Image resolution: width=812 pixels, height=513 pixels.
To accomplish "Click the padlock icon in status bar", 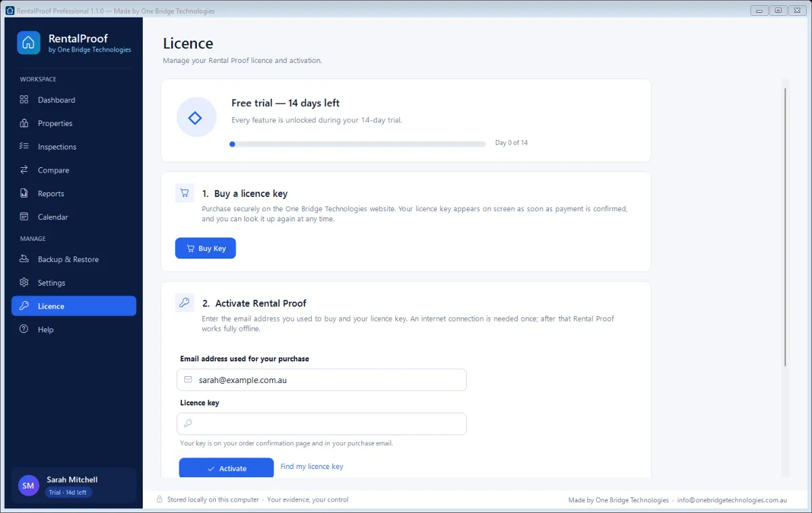I will (x=160, y=499).
